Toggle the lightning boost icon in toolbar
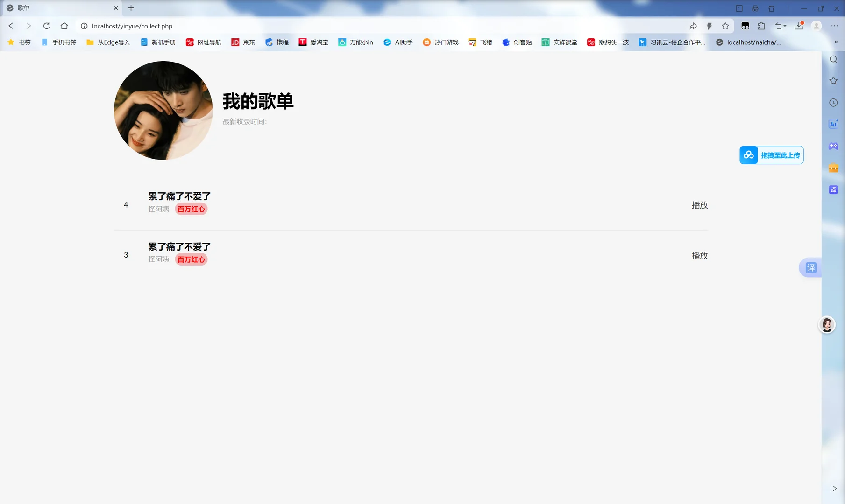The image size is (845, 504). 710,26
